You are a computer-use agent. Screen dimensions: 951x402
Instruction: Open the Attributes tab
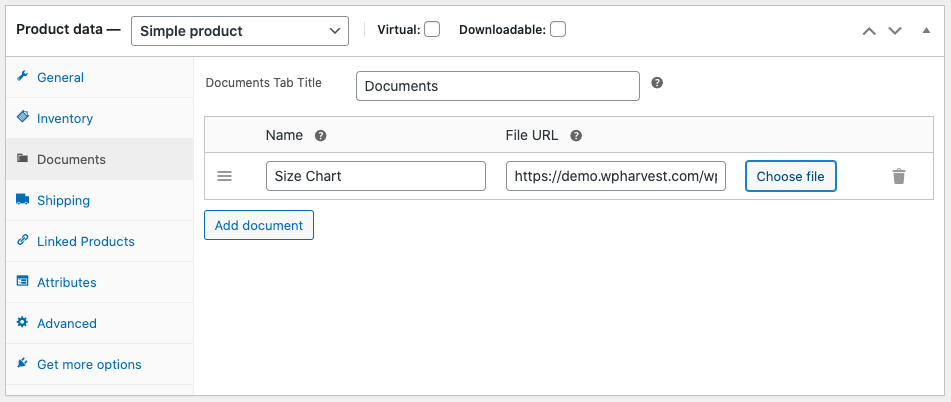(x=99, y=282)
